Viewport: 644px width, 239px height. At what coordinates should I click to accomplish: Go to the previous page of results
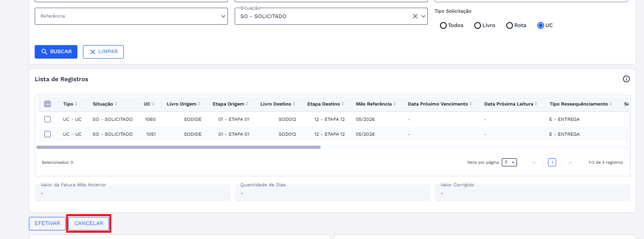(x=543, y=162)
